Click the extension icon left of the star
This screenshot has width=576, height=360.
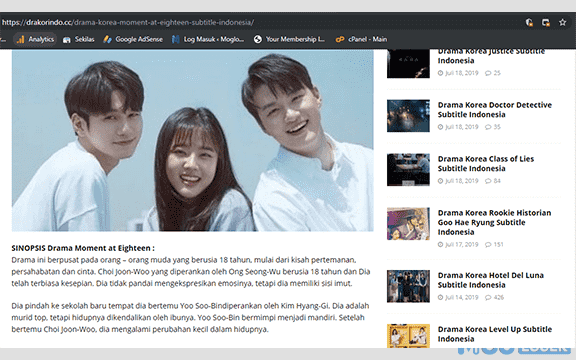tap(546, 22)
